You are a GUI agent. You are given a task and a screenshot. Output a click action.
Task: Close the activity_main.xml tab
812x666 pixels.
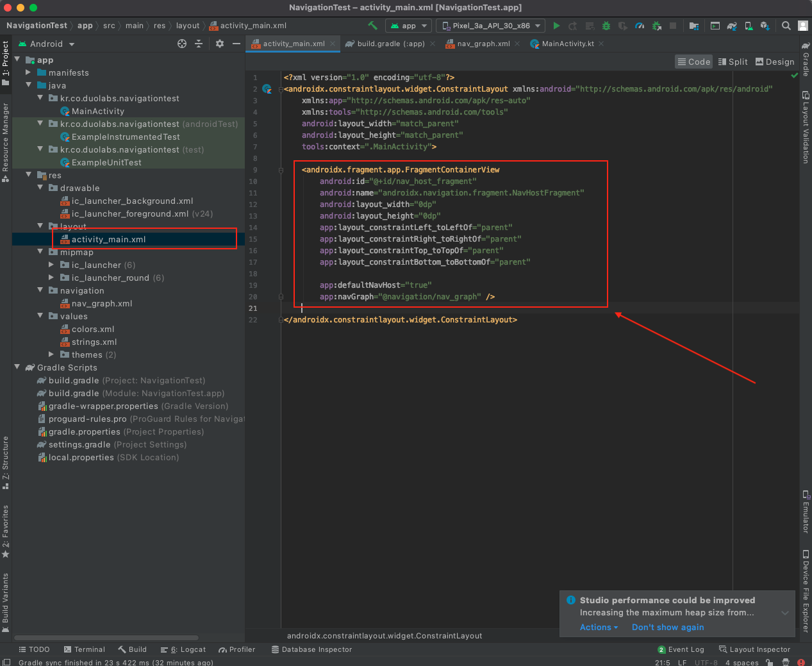334,44
